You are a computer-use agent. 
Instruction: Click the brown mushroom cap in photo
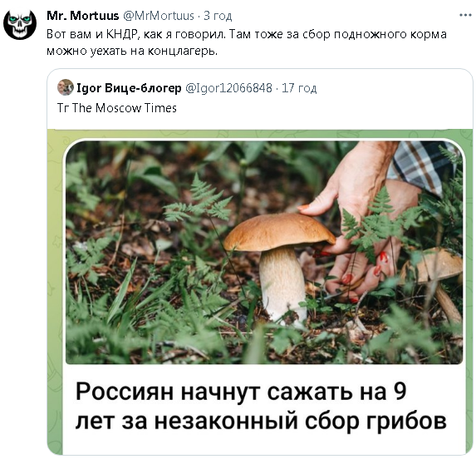[280, 231]
